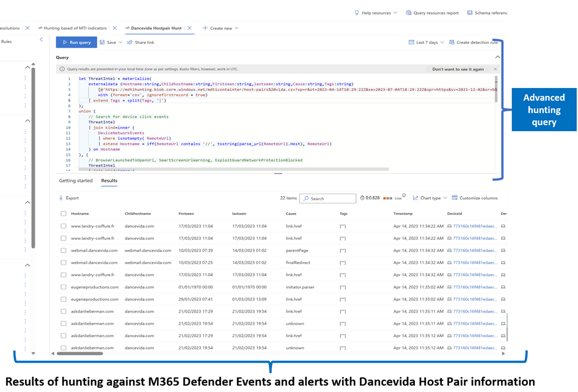The height and width of the screenshot is (392, 578).
Task: Check the webmail.dancevida.com parentPage row checkbox
Action: [64, 250]
